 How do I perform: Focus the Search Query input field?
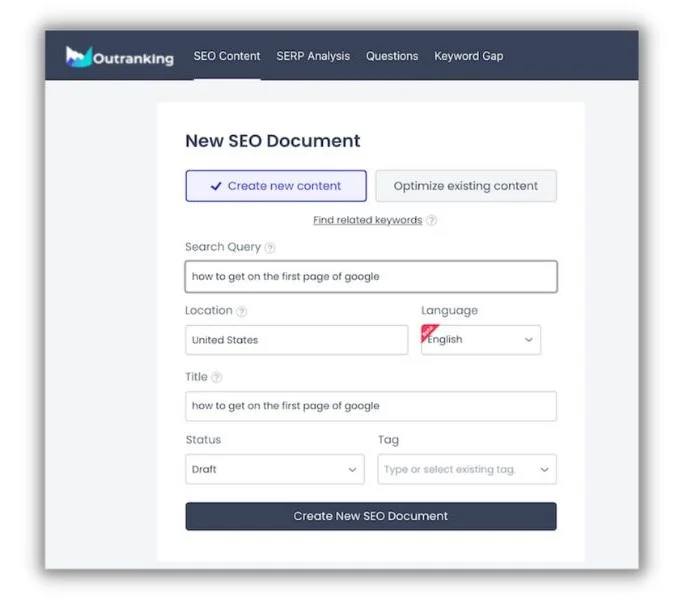[371, 277]
